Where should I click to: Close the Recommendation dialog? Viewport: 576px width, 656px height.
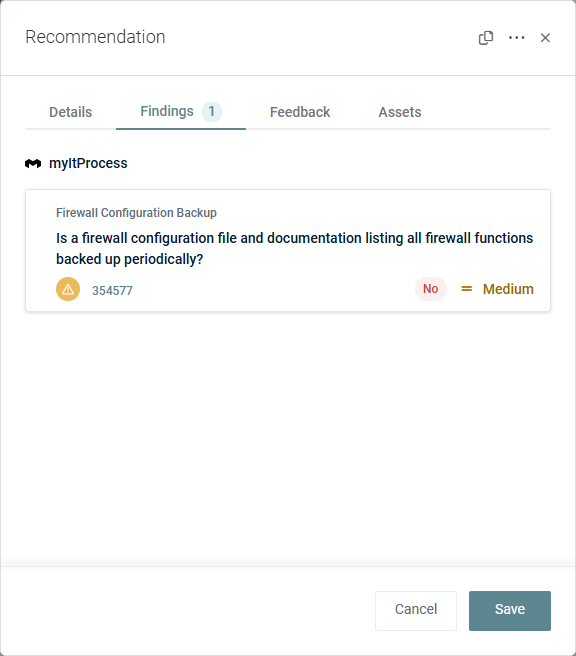click(x=545, y=38)
